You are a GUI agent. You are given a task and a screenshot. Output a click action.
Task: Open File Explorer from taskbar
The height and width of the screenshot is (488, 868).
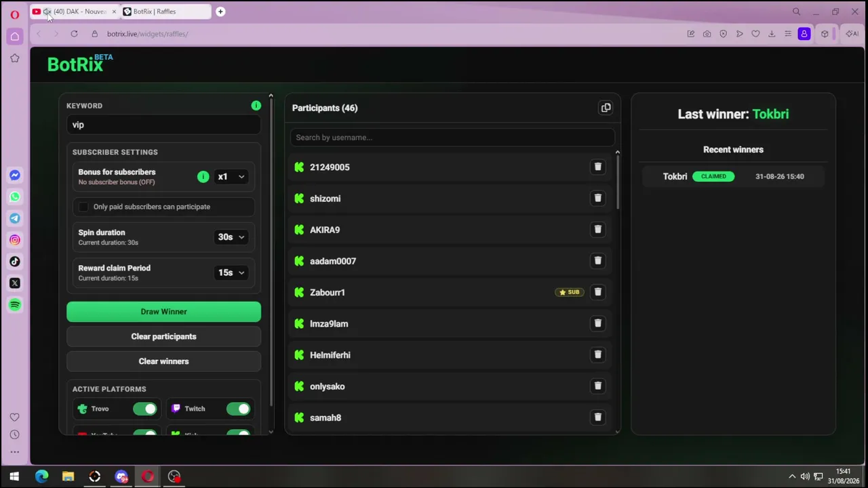tap(68, 476)
